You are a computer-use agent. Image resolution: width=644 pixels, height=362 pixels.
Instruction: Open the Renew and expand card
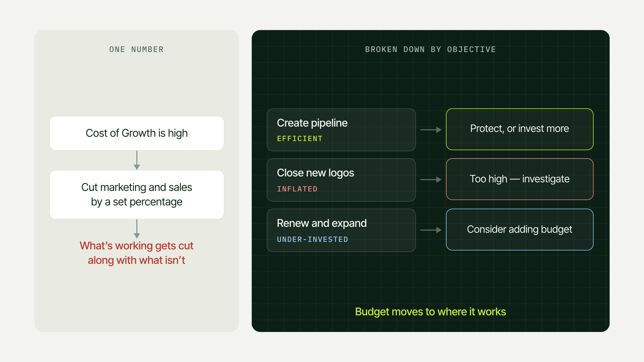pyautogui.click(x=341, y=230)
